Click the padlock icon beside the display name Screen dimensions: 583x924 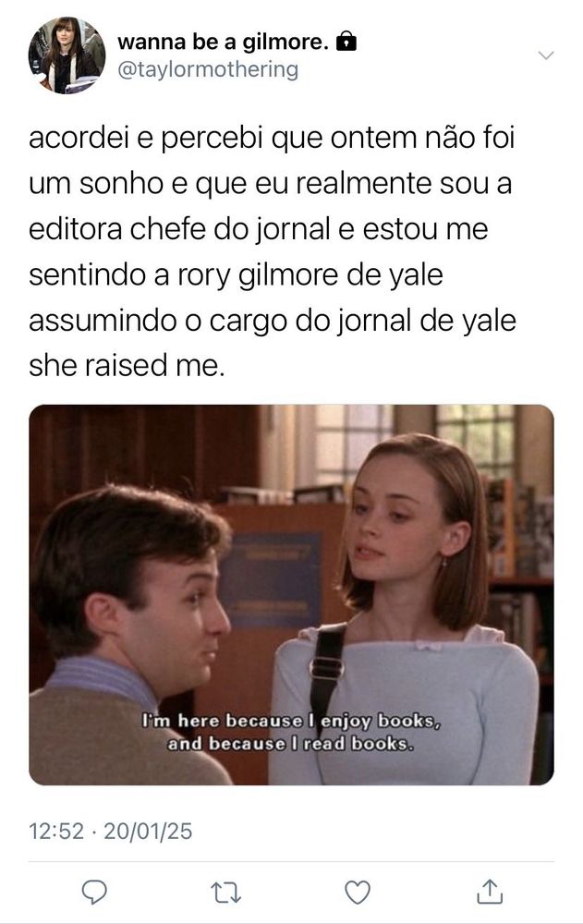pyautogui.click(x=346, y=42)
